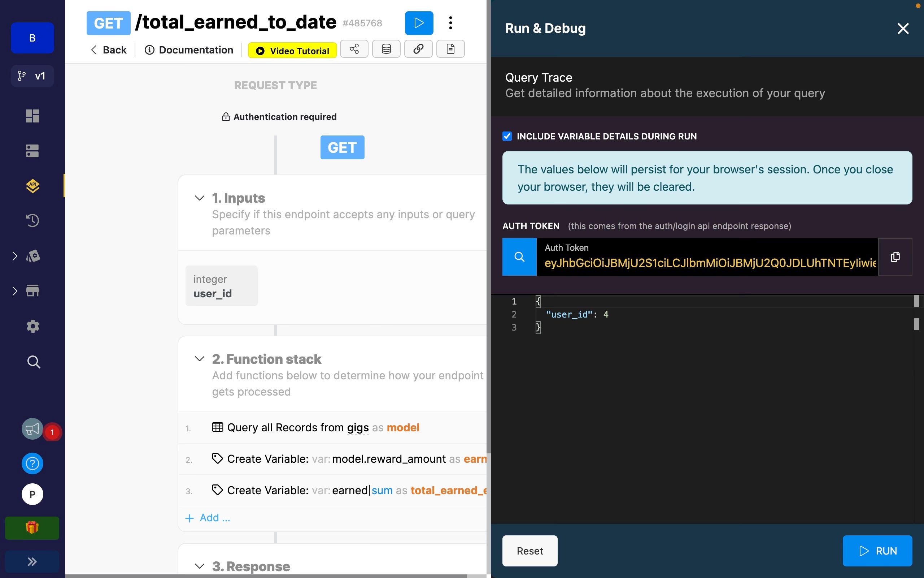Open the database icon in sidebar
Screen dimensions: 924x578
[x=32, y=151]
